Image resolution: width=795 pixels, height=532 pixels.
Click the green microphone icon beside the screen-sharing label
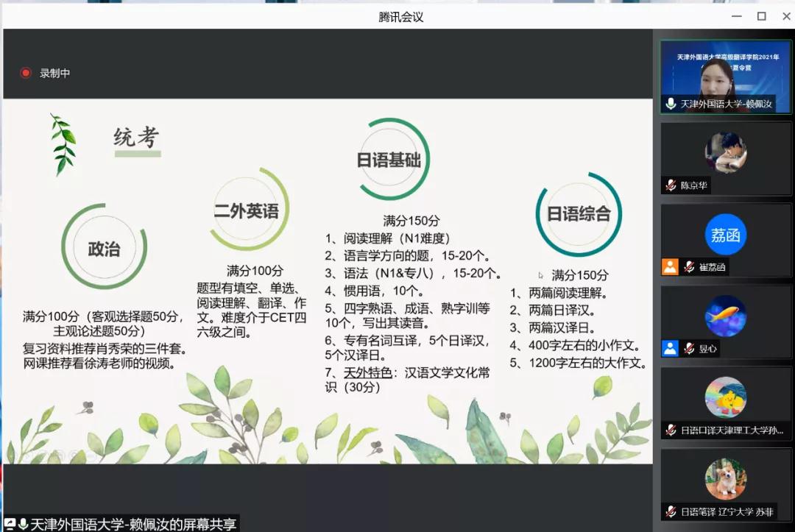pos(23,524)
